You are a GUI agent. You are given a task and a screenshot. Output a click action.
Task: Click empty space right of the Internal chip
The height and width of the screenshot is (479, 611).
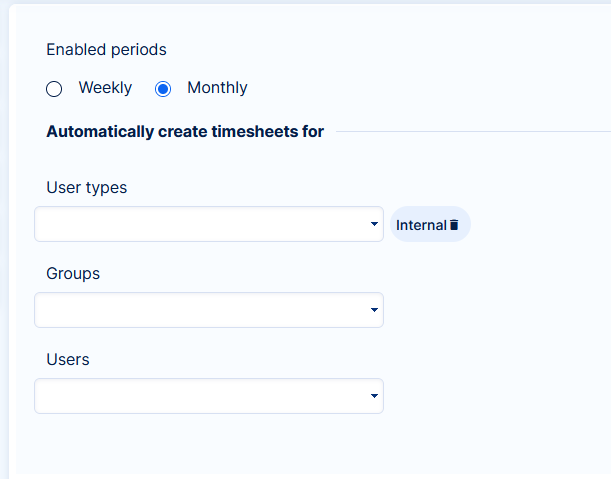click(x=540, y=225)
